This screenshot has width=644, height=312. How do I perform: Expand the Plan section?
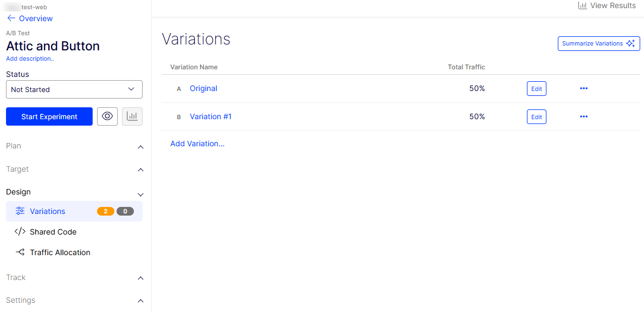tap(140, 147)
